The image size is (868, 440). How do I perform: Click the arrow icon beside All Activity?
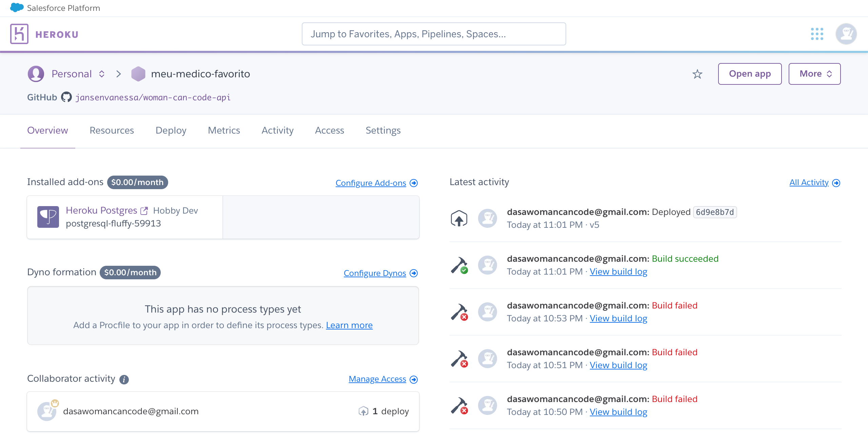836,183
